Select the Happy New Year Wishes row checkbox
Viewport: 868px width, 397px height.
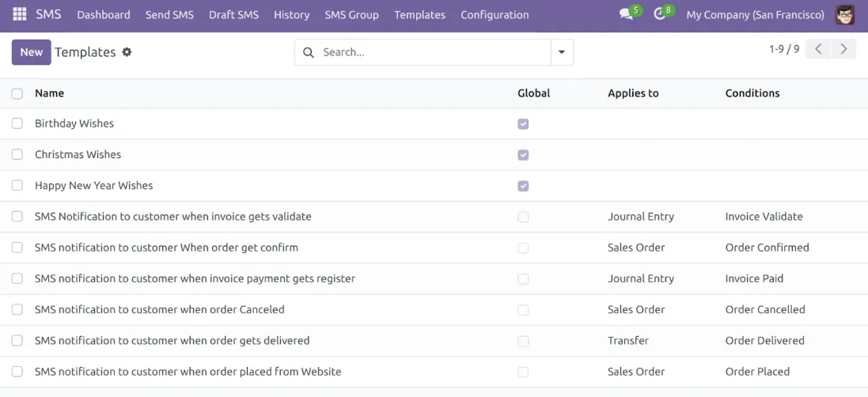(x=17, y=185)
